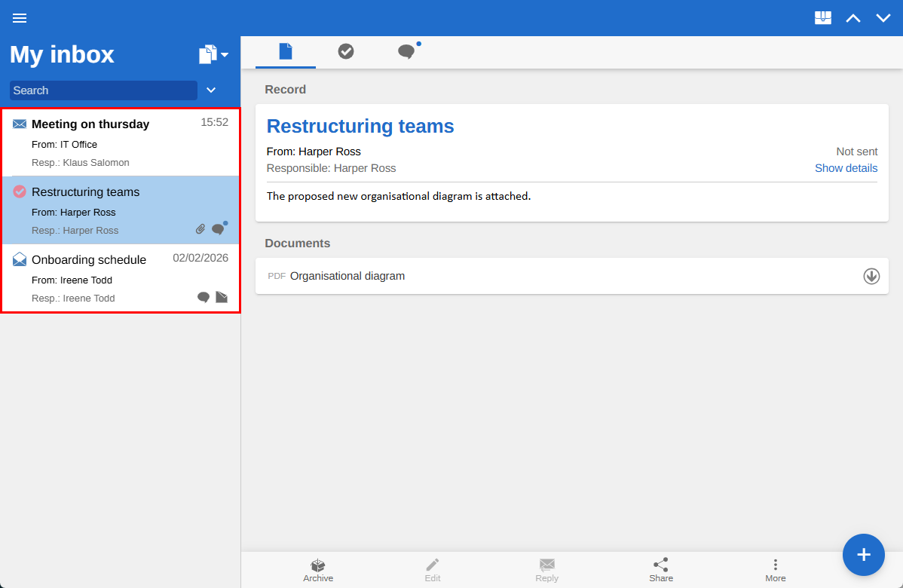Go to next record with down chevron

(883, 18)
